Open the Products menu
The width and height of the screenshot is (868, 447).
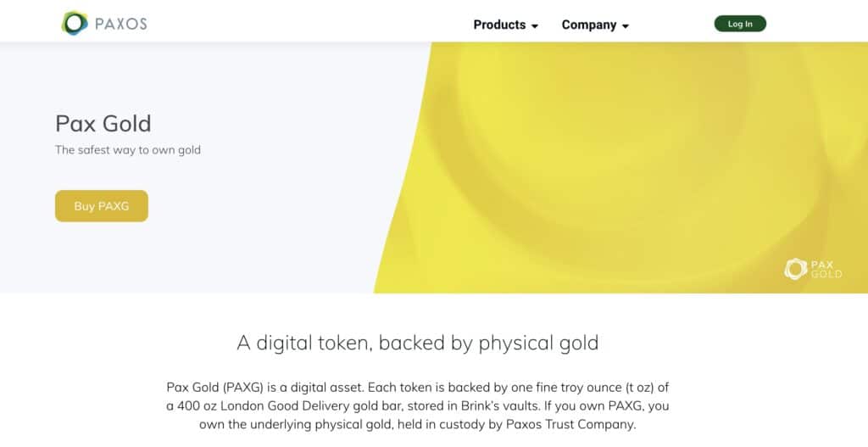(499, 25)
